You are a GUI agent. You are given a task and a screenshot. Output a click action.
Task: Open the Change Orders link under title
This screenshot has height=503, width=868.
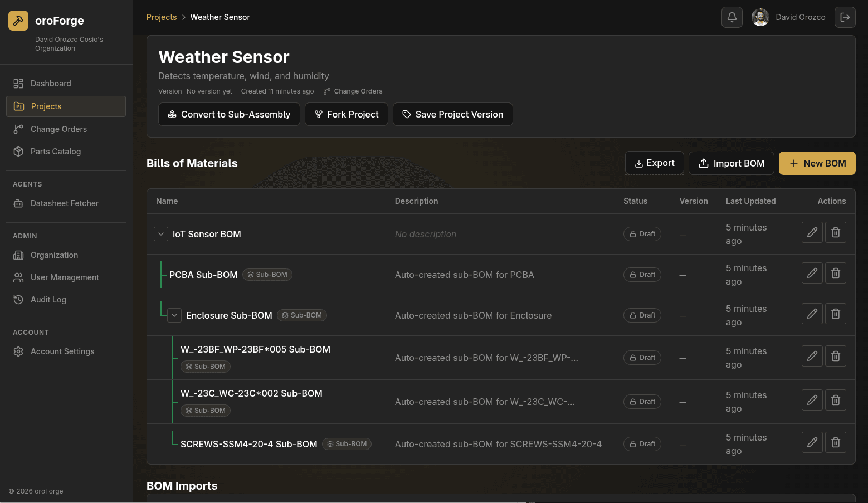[x=353, y=91]
